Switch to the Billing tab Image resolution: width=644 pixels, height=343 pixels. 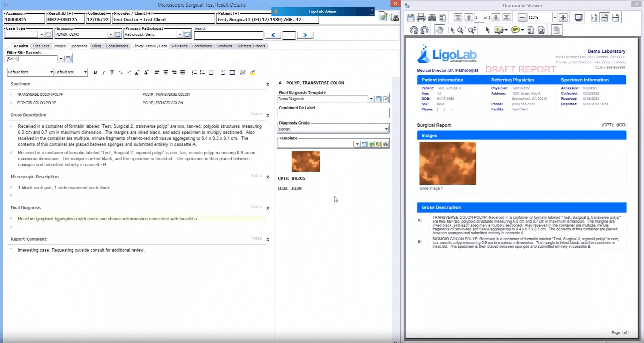point(96,46)
